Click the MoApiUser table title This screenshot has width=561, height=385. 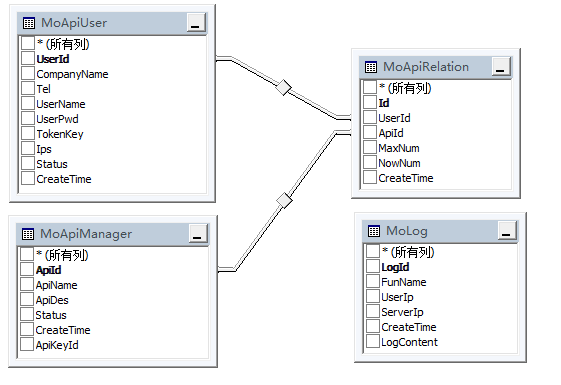[74, 23]
